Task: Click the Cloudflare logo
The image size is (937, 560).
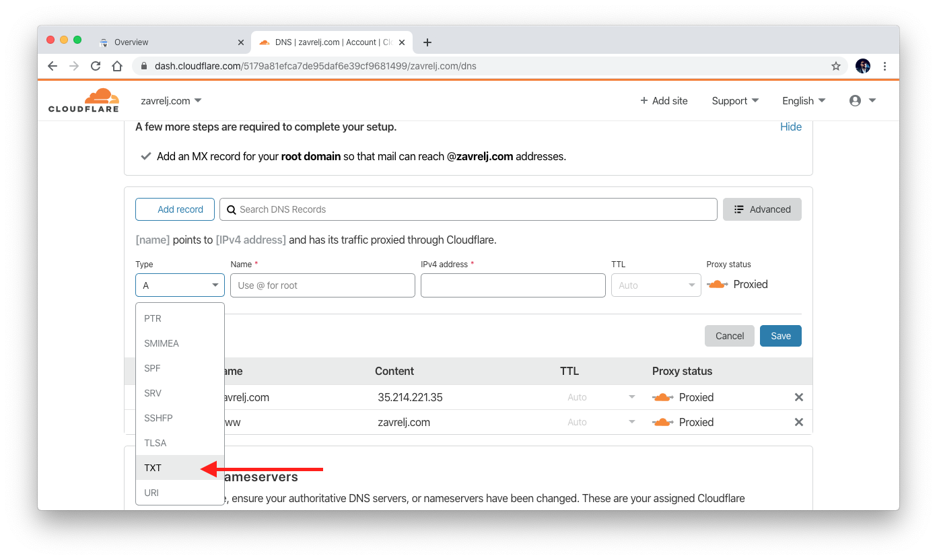Action: (83, 100)
